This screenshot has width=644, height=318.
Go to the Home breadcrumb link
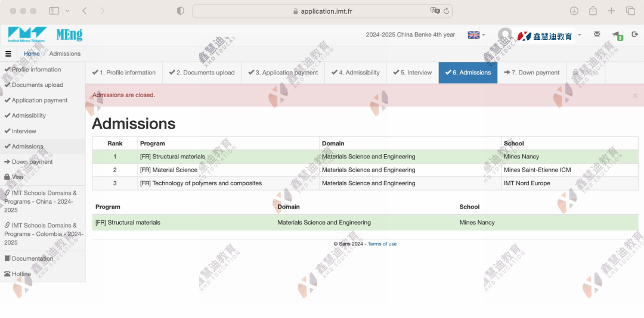coord(32,54)
